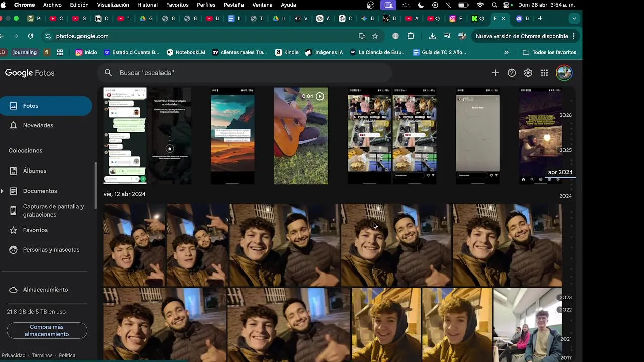Click Compra más almacenamiento button
The width and height of the screenshot is (644, 362).
click(47, 330)
